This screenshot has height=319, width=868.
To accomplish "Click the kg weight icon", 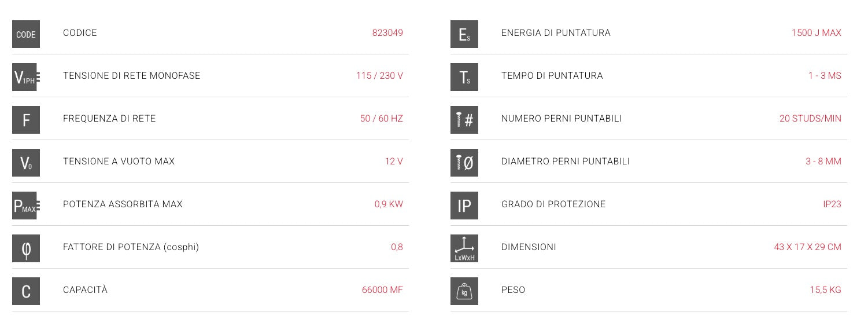I will 464,291.
